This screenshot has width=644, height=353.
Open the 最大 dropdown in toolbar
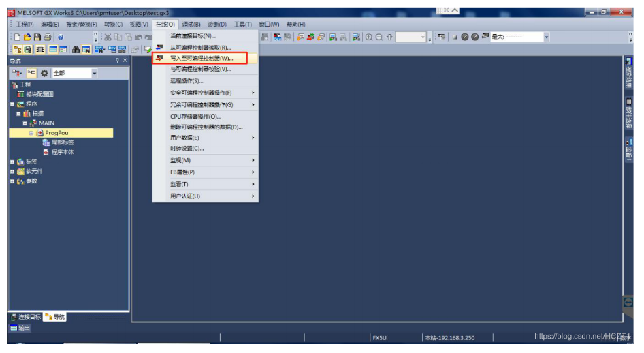[x=546, y=37]
